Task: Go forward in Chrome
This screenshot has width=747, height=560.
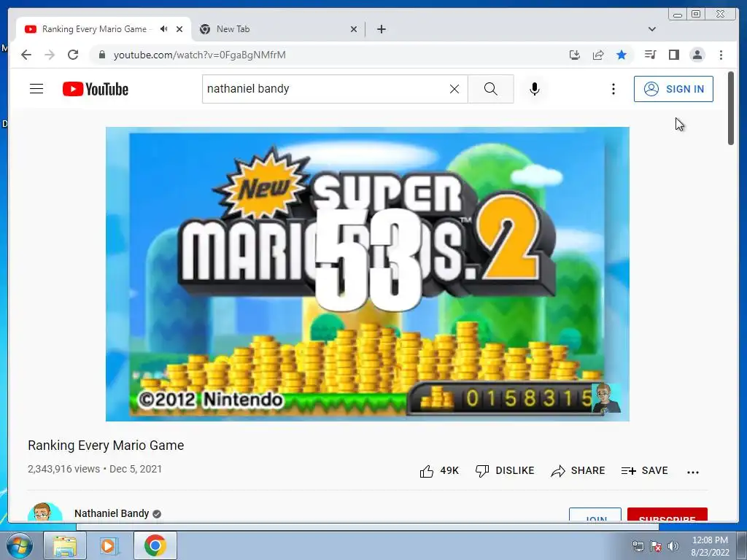Action: 50,55
